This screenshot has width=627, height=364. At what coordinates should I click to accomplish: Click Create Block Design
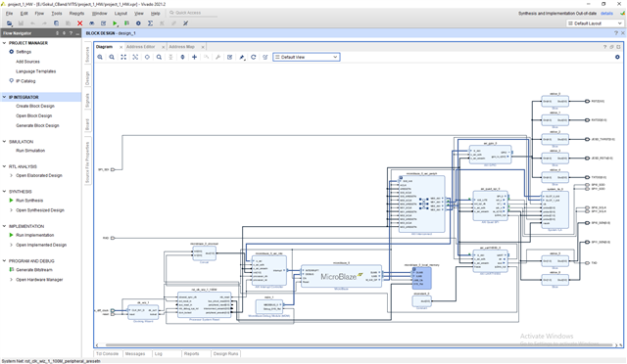(x=35, y=106)
